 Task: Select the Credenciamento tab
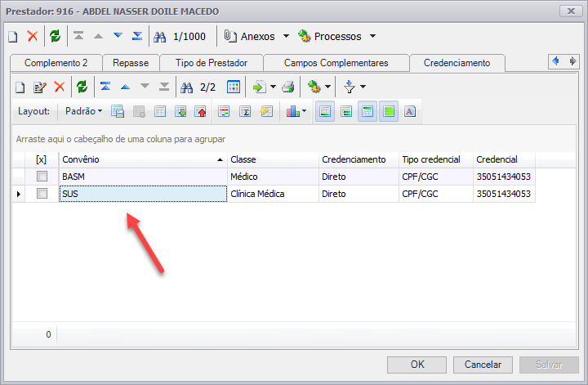point(457,63)
